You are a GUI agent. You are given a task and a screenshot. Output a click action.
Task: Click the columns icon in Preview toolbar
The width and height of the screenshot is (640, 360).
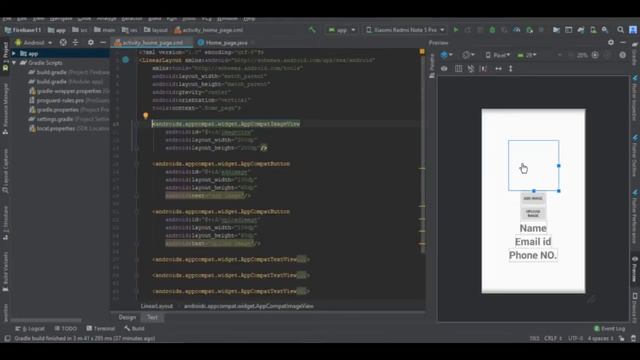click(x=458, y=69)
